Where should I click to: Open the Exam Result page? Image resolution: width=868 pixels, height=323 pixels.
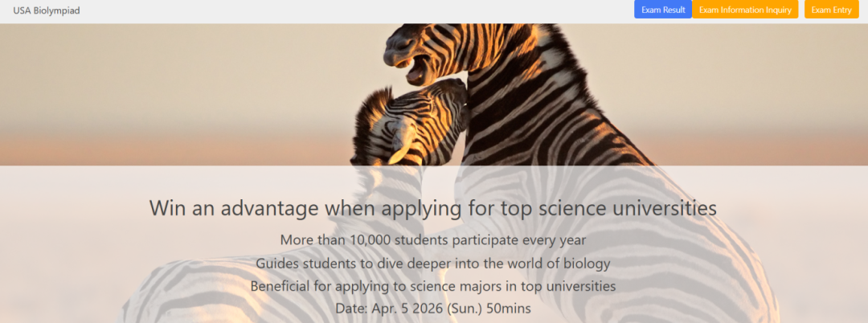click(662, 10)
